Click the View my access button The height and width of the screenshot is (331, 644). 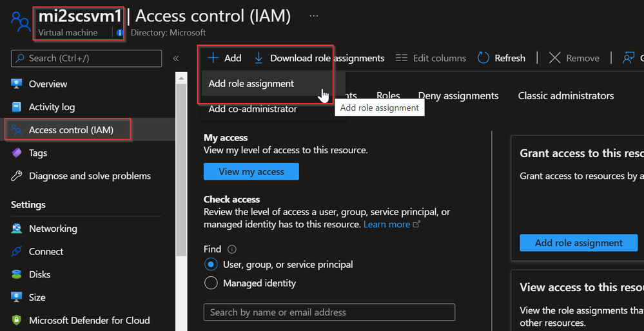click(251, 171)
